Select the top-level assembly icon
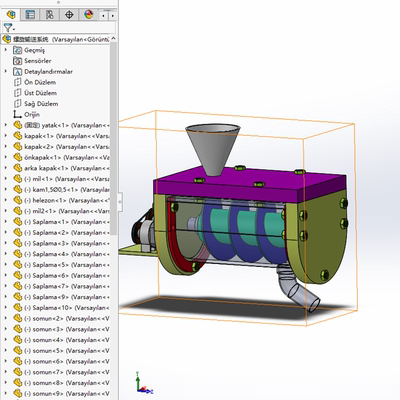 7,39
